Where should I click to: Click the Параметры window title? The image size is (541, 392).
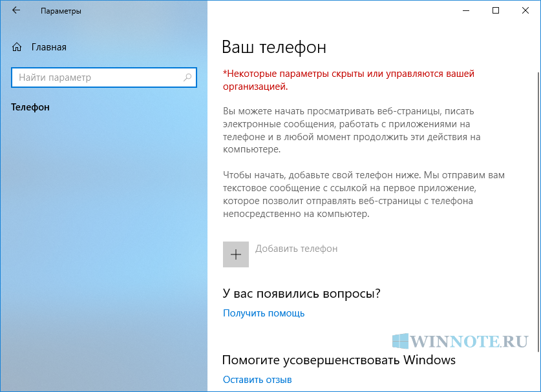61,11
